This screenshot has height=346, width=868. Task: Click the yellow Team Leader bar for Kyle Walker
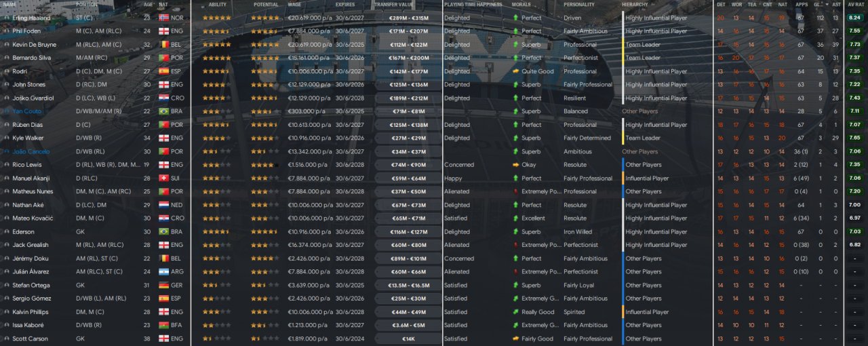pos(623,138)
